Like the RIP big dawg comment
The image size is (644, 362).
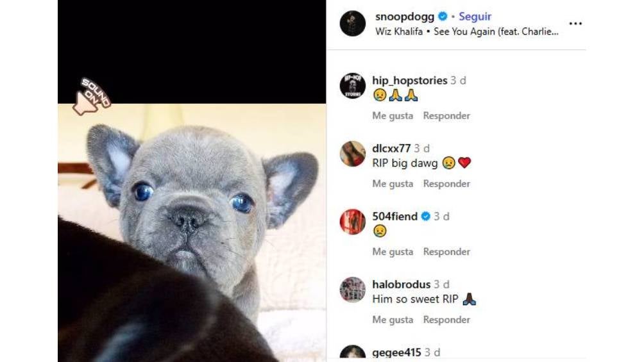pyautogui.click(x=393, y=184)
